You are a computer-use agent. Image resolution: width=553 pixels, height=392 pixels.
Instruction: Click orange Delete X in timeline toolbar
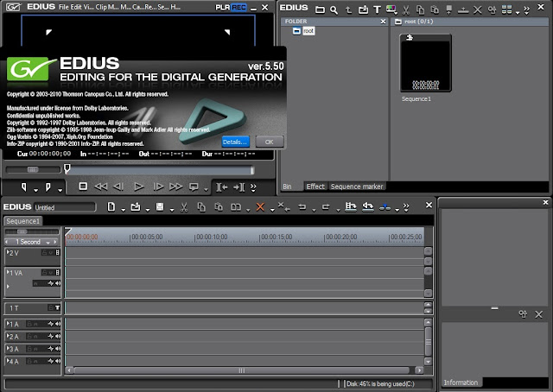pyautogui.click(x=260, y=207)
